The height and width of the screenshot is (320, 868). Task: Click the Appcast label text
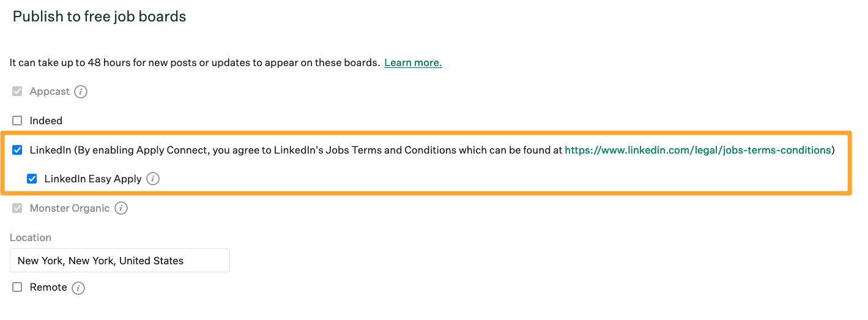(x=50, y=92)
